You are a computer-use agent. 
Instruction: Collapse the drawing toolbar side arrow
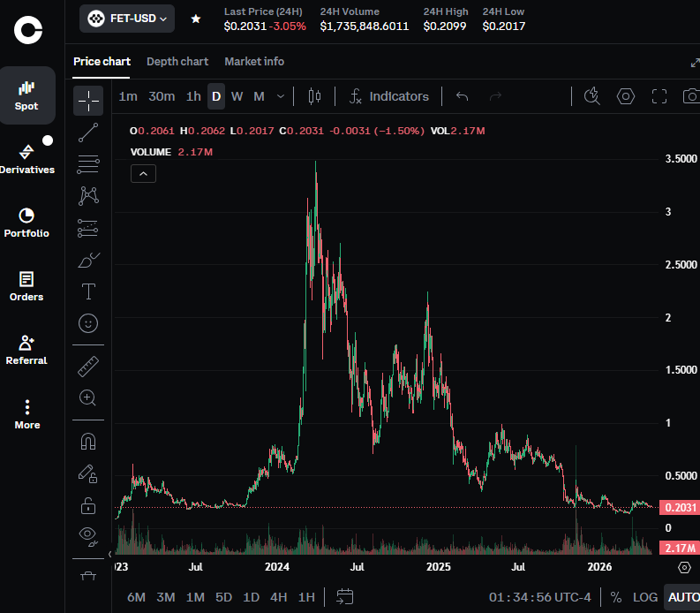109,554
